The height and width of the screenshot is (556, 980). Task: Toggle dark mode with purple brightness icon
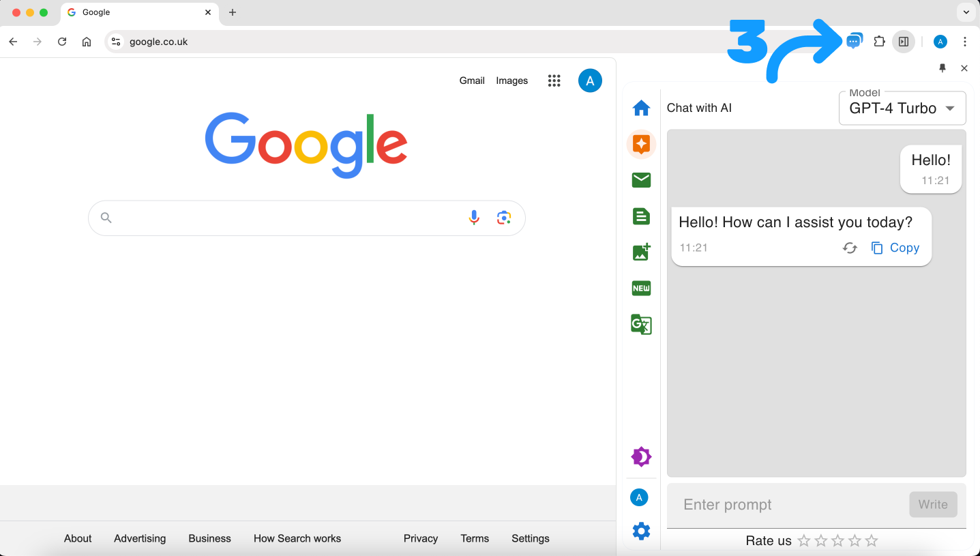[641, 456]
